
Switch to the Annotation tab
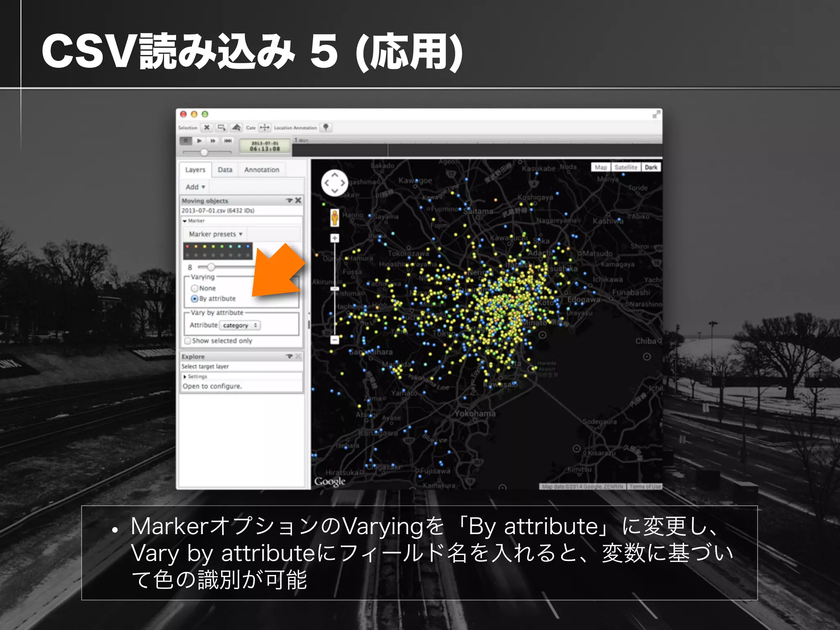point(262,170)
